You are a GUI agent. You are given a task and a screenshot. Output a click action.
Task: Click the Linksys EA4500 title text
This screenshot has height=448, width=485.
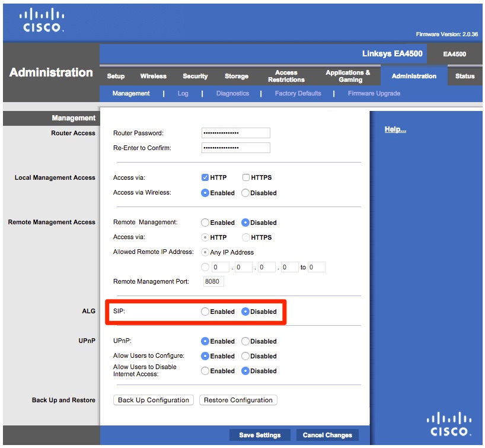[x=392, y=54]
